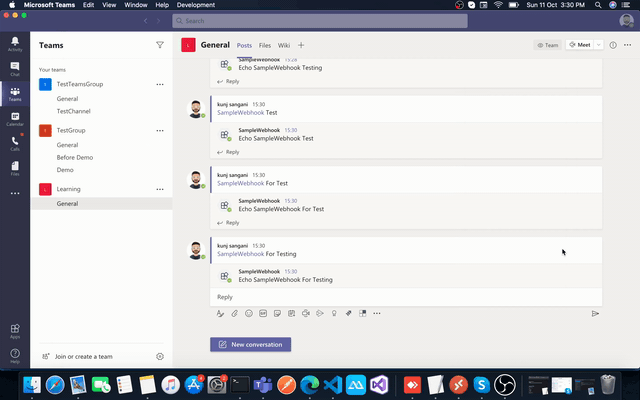Collapse the Learning team

coord(69,189)
